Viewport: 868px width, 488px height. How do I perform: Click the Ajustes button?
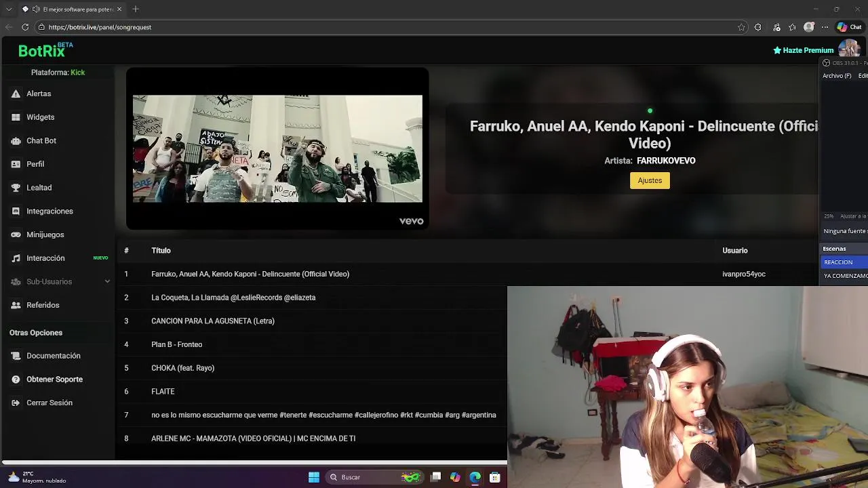(x=650, y=180)
